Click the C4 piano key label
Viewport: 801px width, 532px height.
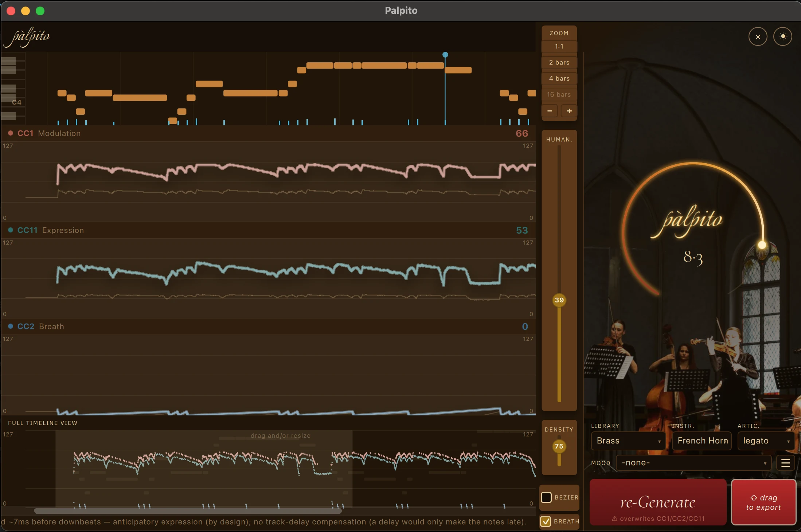coord(17,102)
